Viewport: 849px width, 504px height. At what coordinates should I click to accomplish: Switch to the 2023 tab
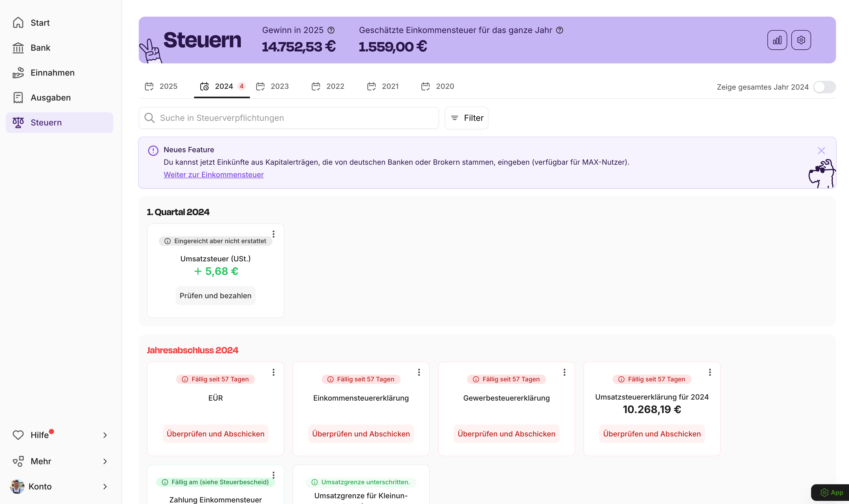coord(279,86)
